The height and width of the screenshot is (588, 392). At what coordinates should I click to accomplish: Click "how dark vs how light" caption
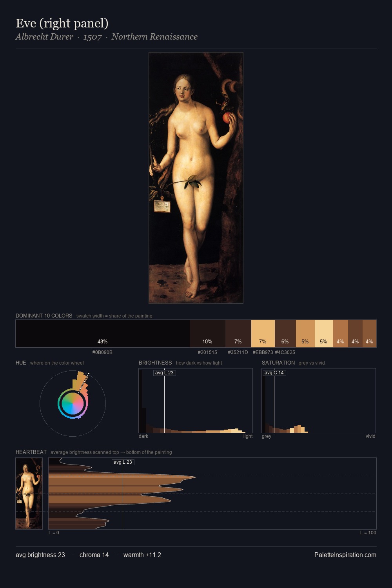pos(199,363)
